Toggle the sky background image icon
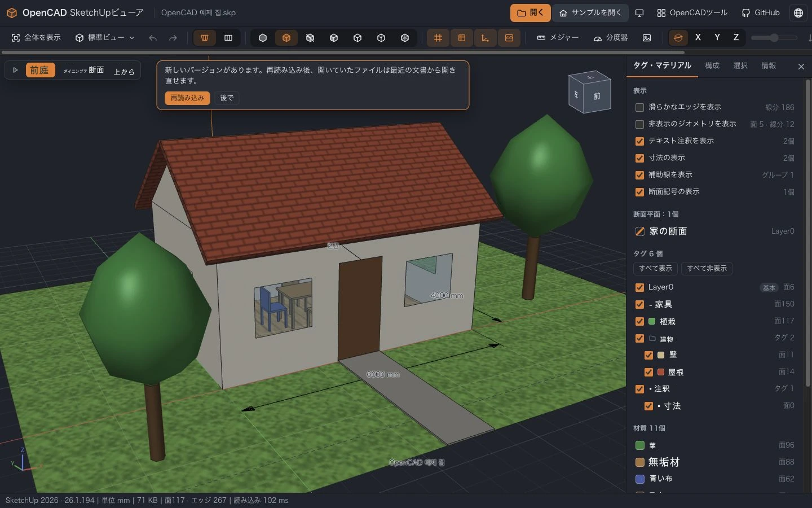This screenshot has width=812, height=508. 509,38
